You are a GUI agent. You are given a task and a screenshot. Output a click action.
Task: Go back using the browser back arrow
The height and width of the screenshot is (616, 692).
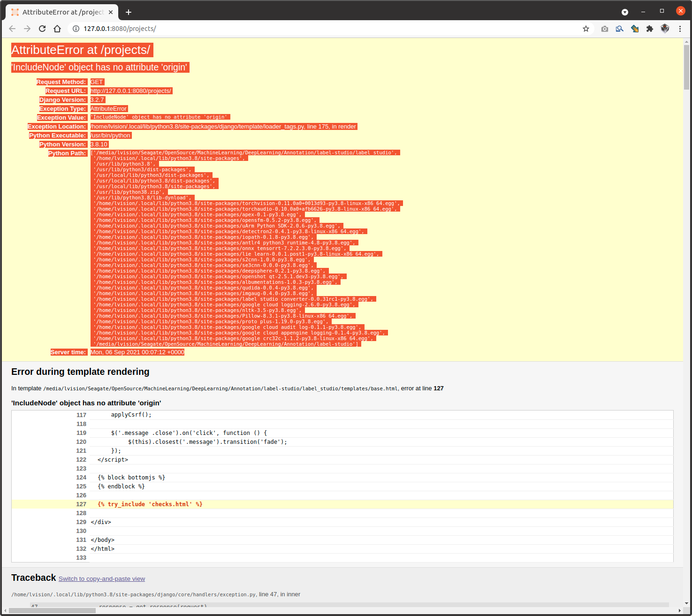12,29
